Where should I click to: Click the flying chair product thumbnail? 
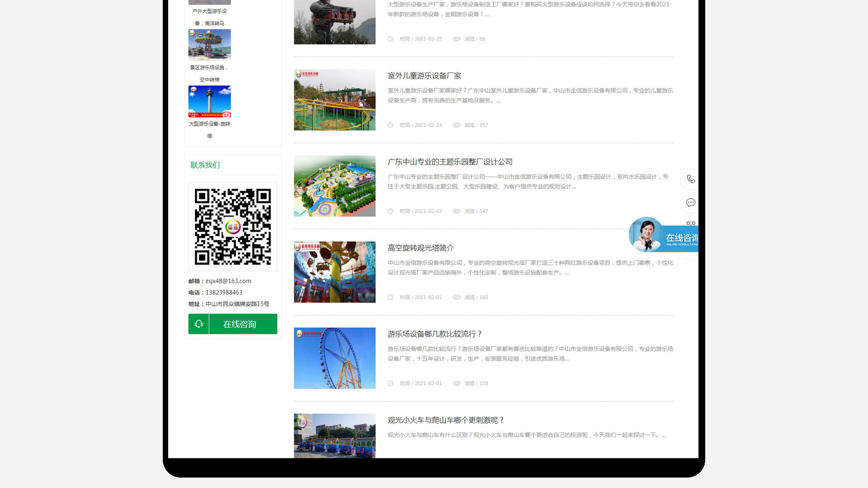[209, 45]
